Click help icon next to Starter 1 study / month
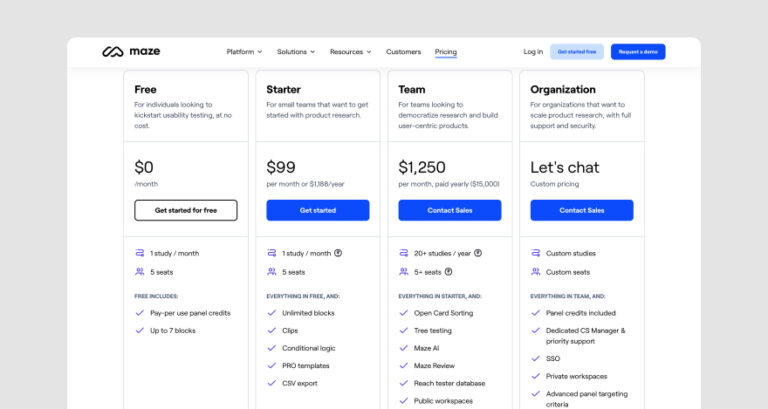This screenshot has height=409, width=768. pos(338,253)
